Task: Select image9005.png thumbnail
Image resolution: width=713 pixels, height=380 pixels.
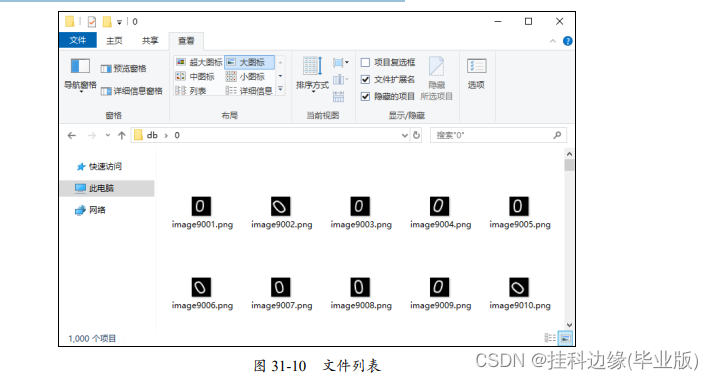Action: [x=518, y=206]
